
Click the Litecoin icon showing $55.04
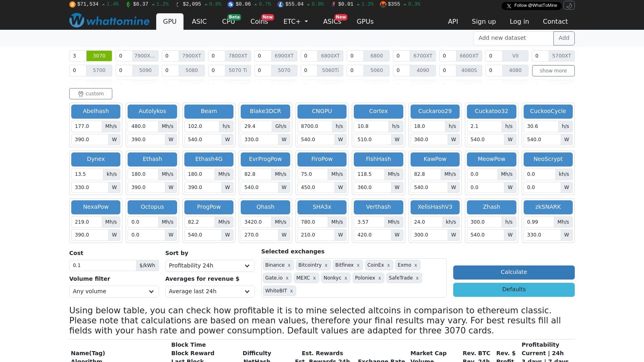pyautogui.click(x=280, y=4)
